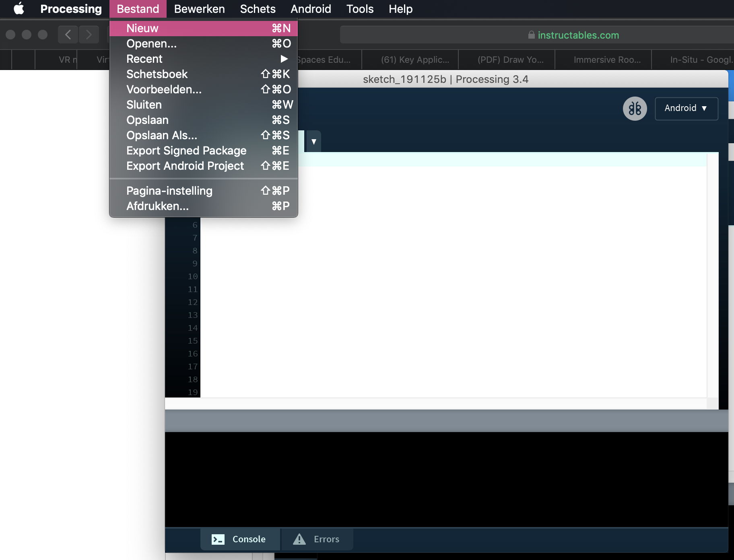Close the Bestand menu in menu bar
734x560 pixels.
click(138, 8)
